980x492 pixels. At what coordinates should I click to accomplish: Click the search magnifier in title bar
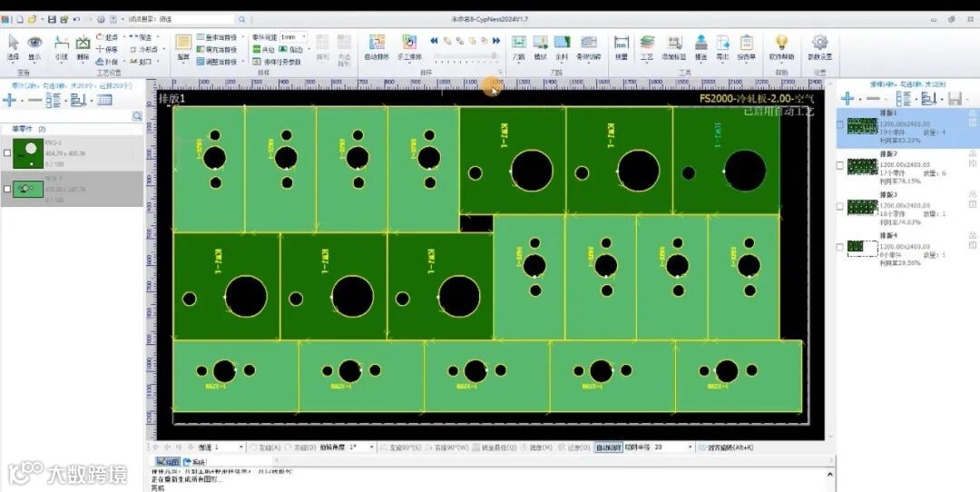(x=242, y=19)
